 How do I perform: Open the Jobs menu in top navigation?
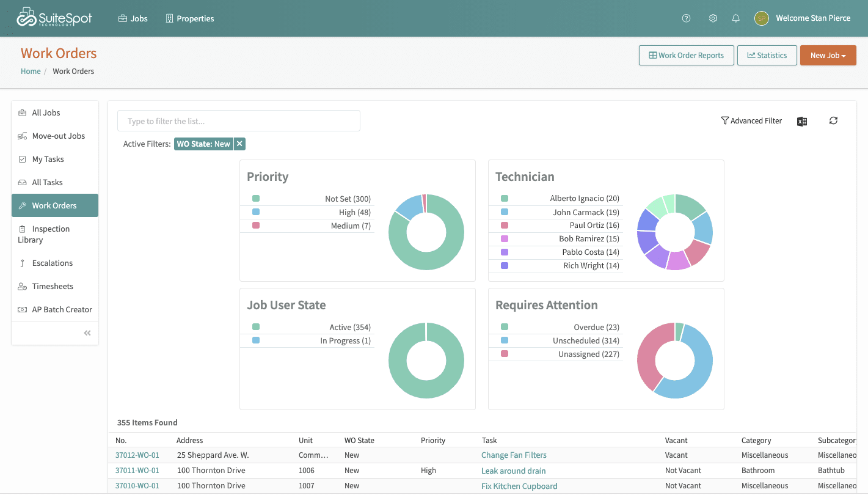coord(133,18)
